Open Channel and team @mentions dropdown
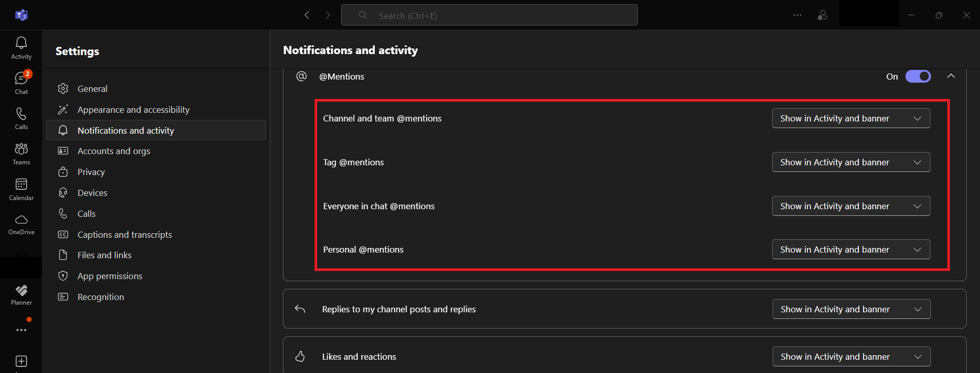 (x=851, y=118)
